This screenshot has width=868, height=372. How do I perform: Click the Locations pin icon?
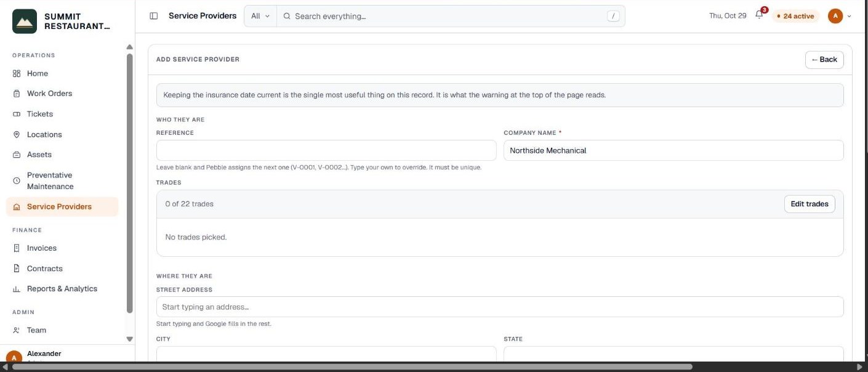[x=17, y=134]
